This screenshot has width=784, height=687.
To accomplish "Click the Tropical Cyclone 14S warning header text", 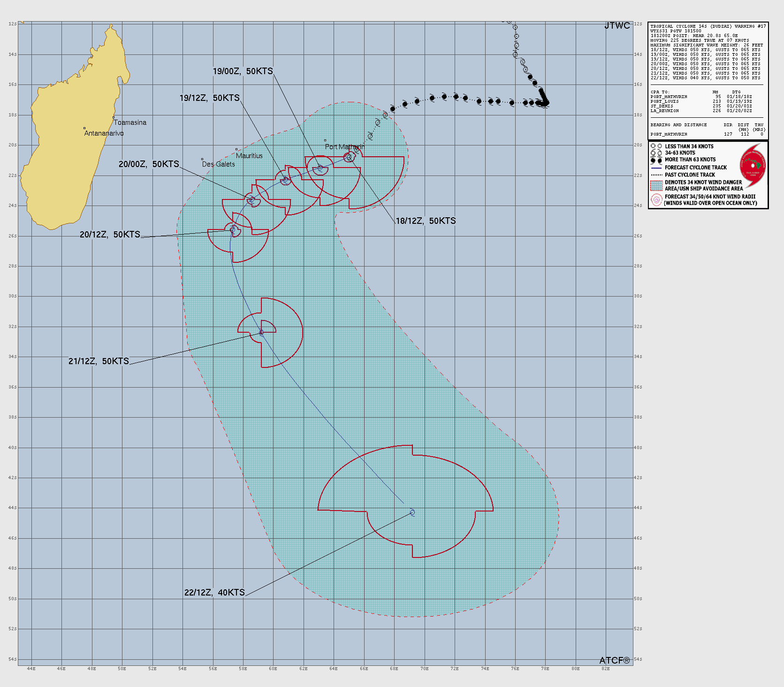I will click(x=708, y=26).
